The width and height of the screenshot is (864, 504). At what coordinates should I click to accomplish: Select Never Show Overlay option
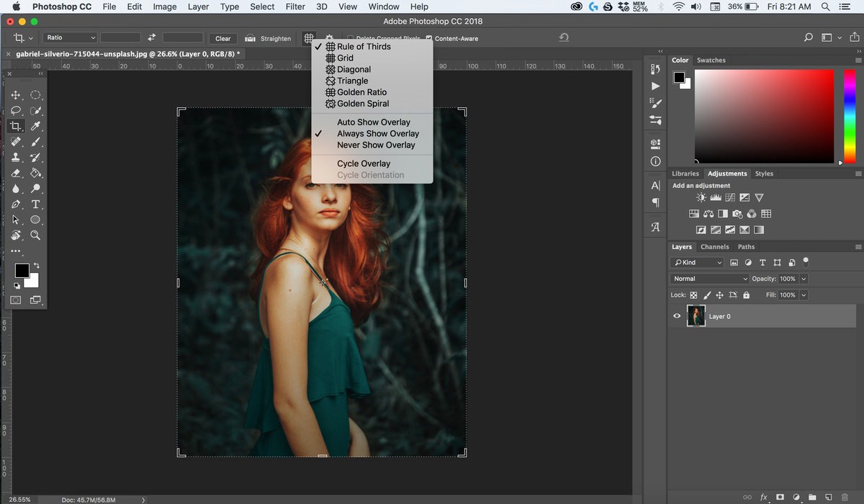coord(376,145)
